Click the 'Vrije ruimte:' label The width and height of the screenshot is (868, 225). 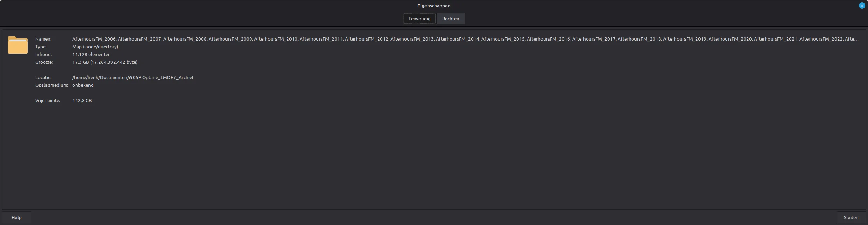click(x=48, y=100)
